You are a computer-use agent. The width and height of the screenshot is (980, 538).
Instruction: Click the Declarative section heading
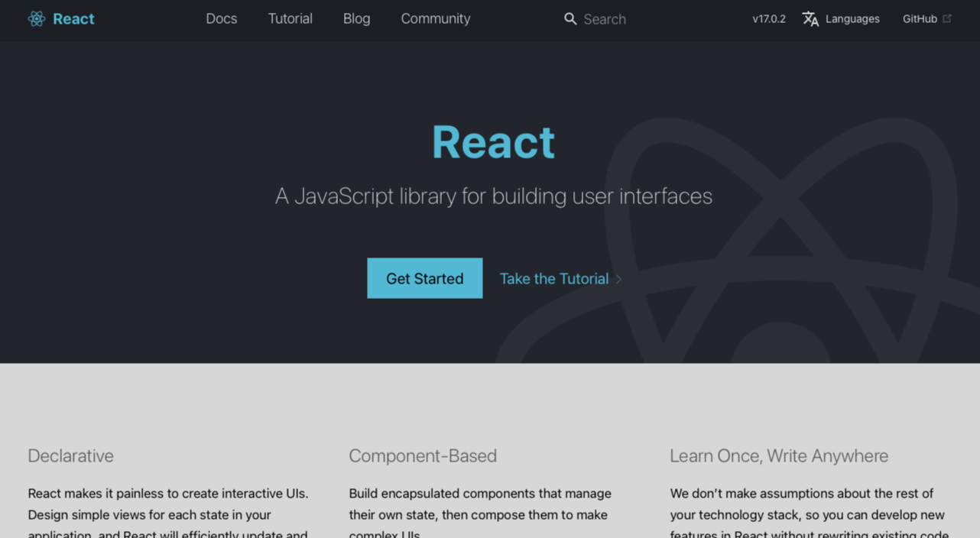coord(70,455)
